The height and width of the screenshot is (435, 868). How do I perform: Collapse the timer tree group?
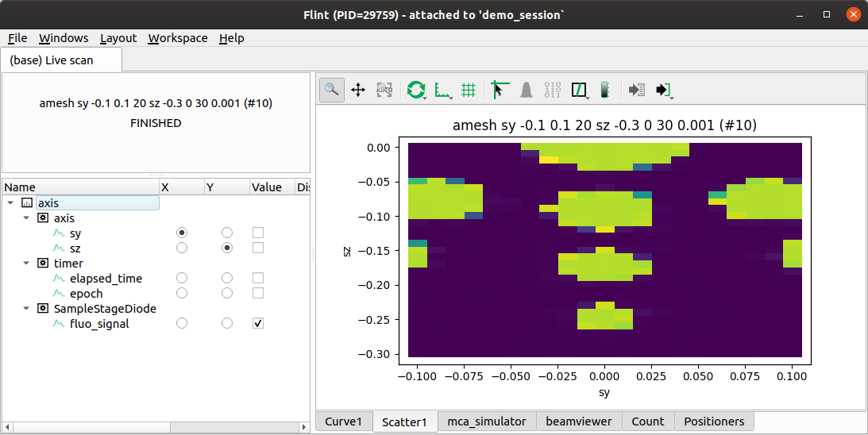[26, 264]
